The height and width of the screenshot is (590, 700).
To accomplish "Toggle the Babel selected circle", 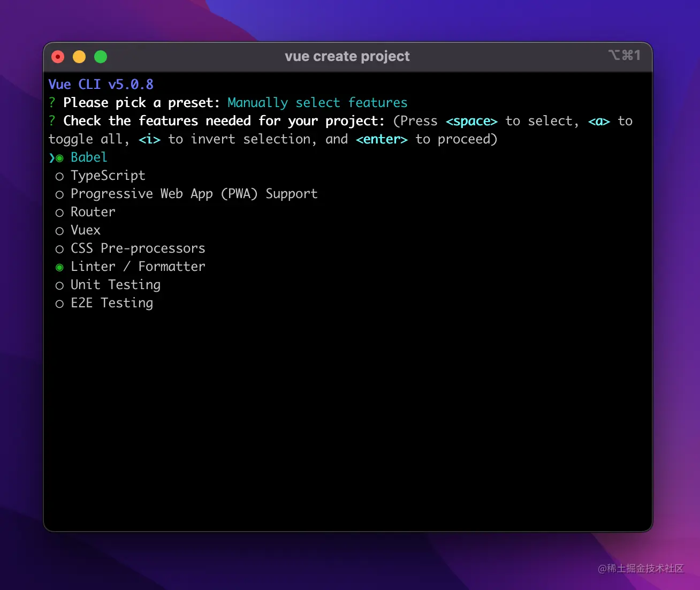I will coord(59,158).
